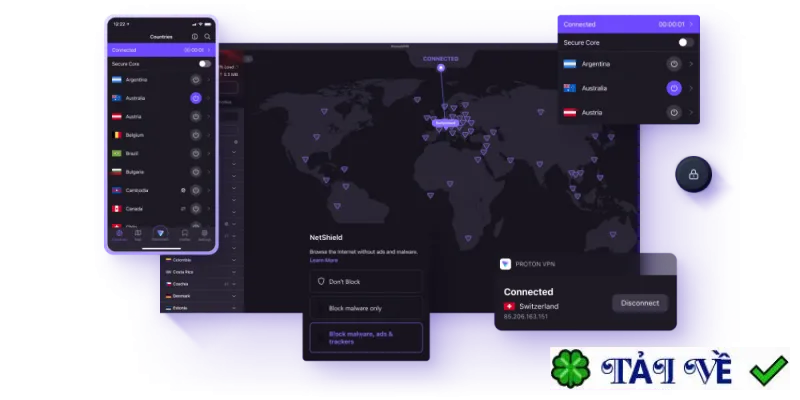Click the Brazil country name on phone

point(132,153)
